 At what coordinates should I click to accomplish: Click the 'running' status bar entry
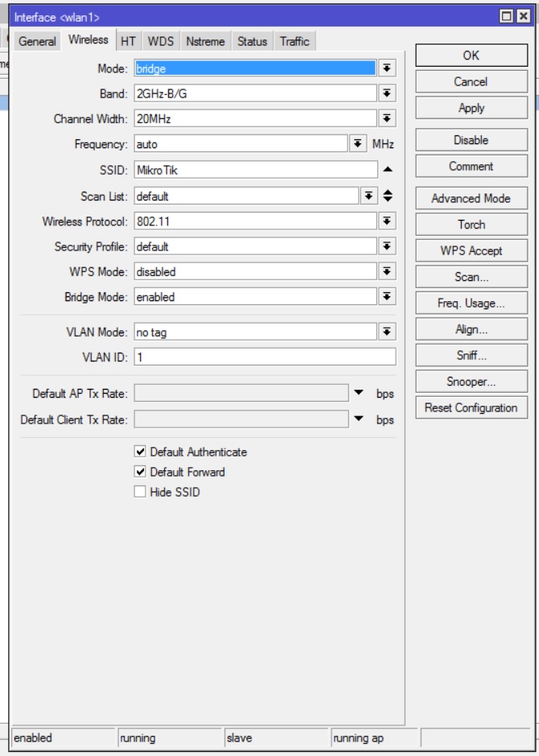pyautogui.click(x=138, y=737)
